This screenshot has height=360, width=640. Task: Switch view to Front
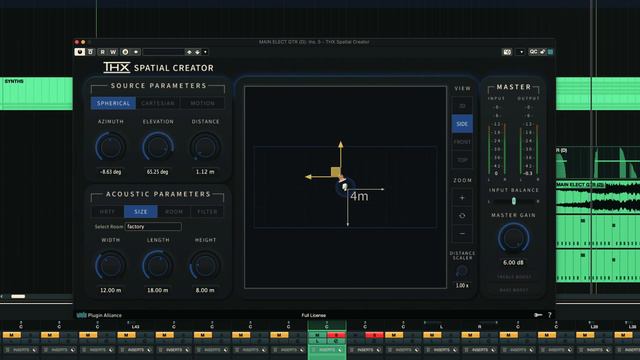pyautogui.click(x=462, y=142)
